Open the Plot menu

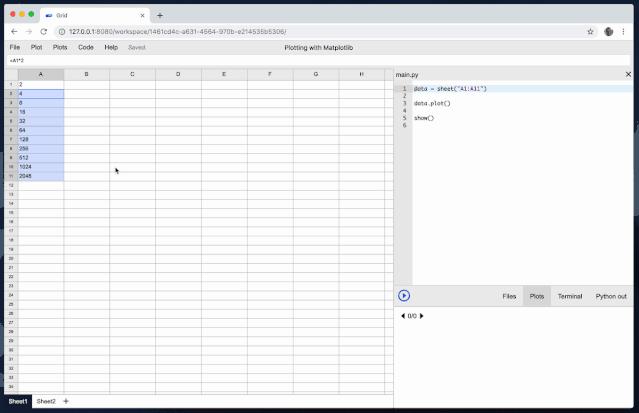coord(36,47)
